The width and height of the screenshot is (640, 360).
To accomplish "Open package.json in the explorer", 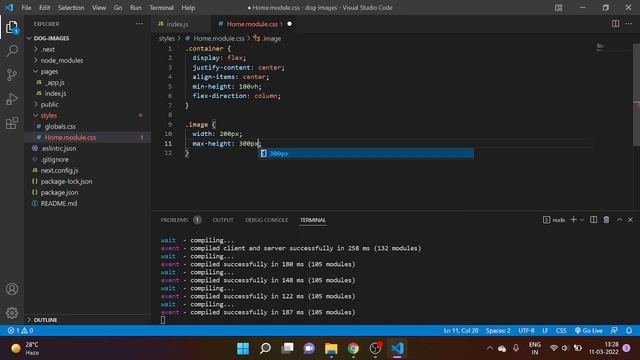I will click(59, 192).
